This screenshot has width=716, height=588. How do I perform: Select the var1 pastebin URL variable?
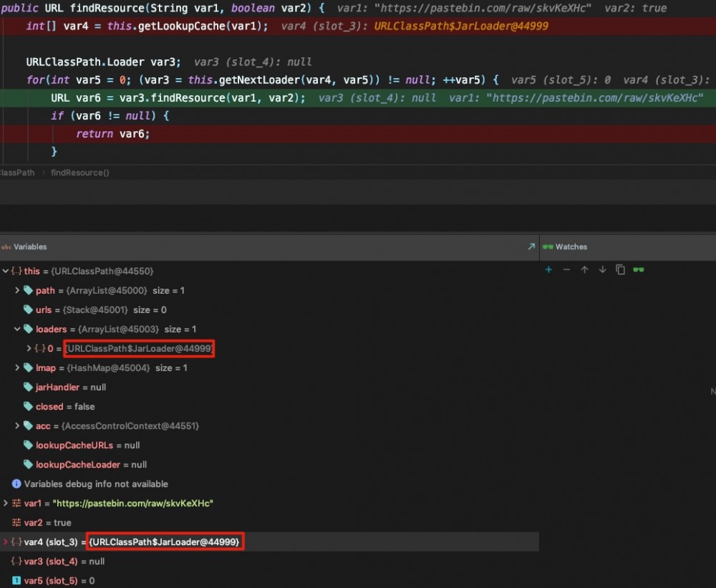[122, 503]
